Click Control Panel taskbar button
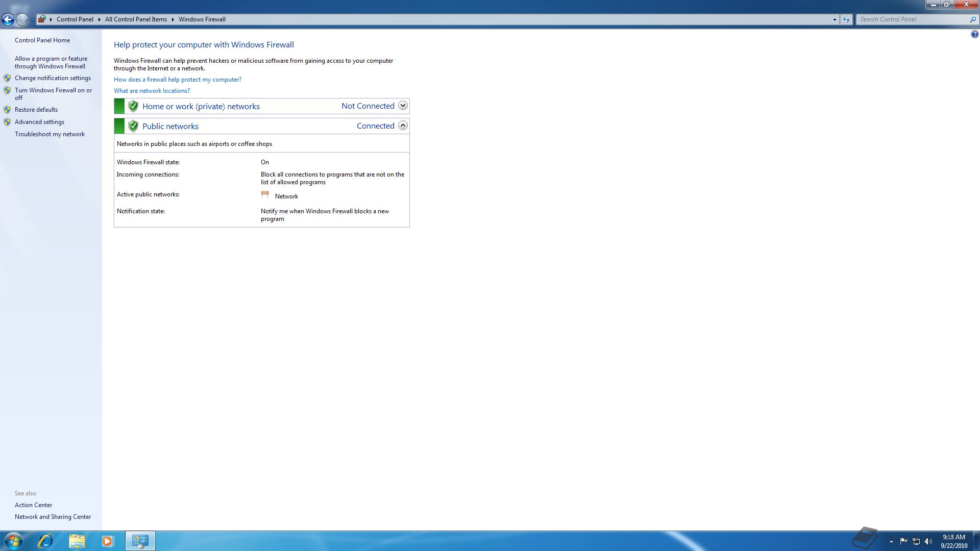The width and height of the screenshot is (980, 551). pos(140,541)
